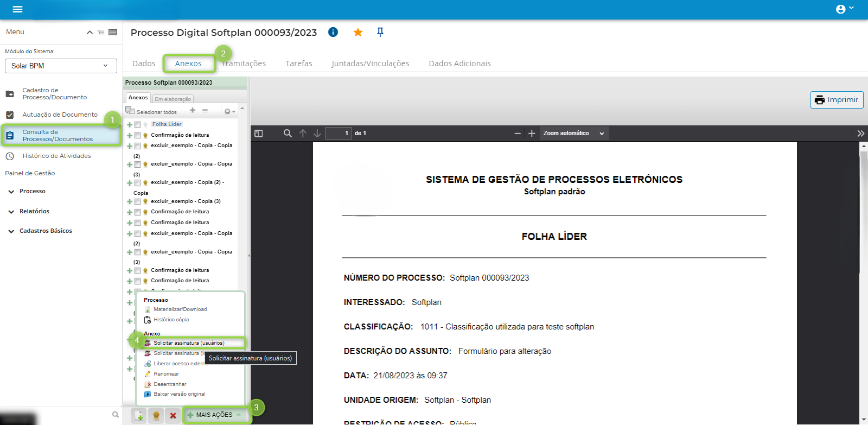Open PDF viewer tools double-arrow
The image size is (868, 425).
pyautogui.click(x=860, y=134)
